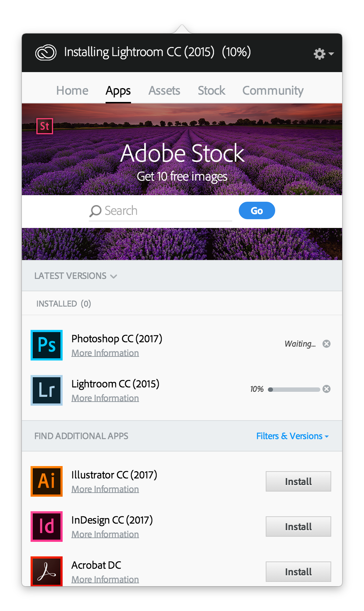The width and height of the screenshot is (364, 611).
Task: Open More Information link for Photoshop
Action: [105, 353]
